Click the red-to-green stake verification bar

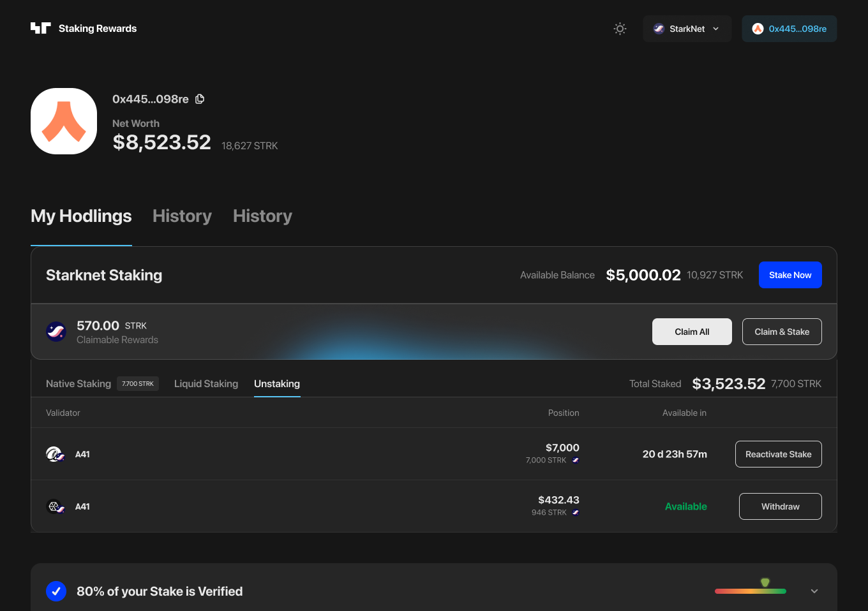(x=751, y=591)
